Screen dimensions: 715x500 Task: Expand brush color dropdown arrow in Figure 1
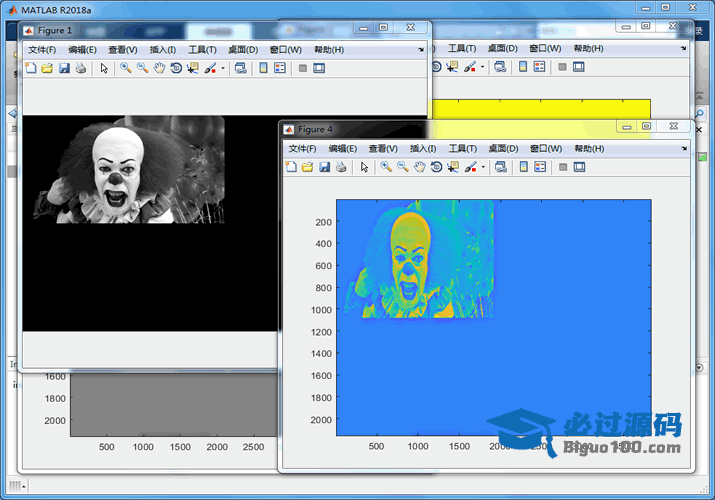[x=223, y=68]
